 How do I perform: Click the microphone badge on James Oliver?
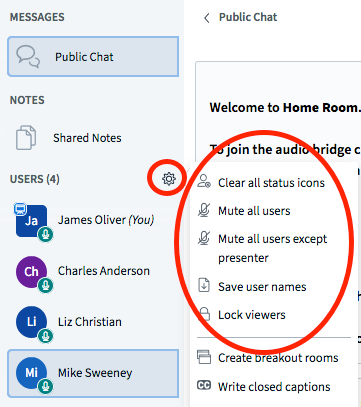pyautogui.click(x=45, y=235)
